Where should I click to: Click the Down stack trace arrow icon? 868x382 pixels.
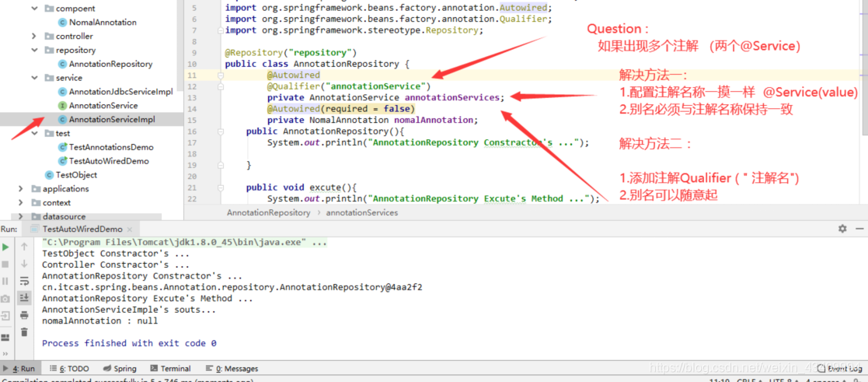tap(24, 264)
